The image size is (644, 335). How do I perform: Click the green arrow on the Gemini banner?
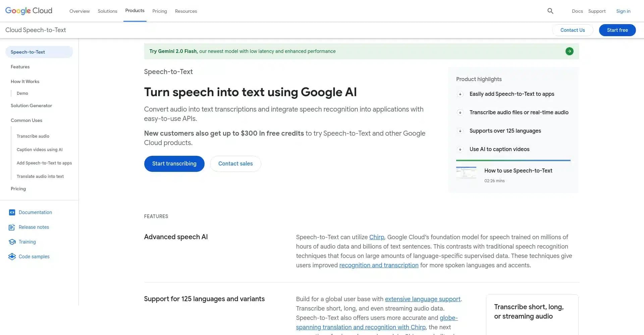tap(569, 51)
